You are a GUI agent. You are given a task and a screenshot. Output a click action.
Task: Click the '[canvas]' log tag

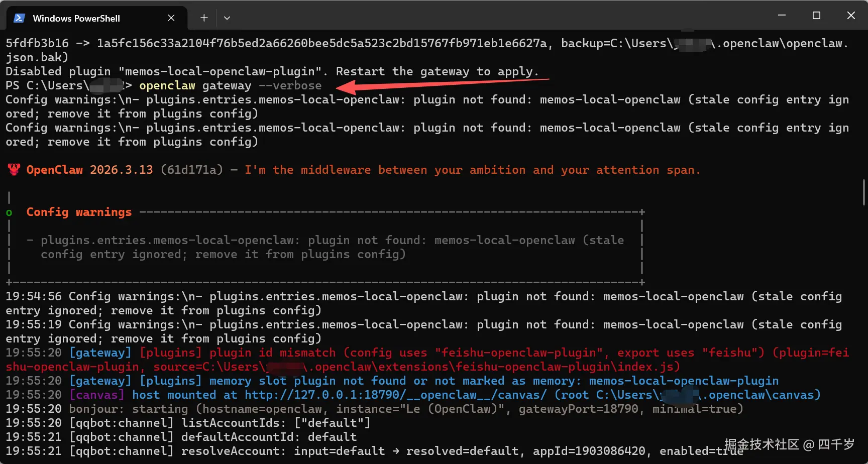coord(96,395)
